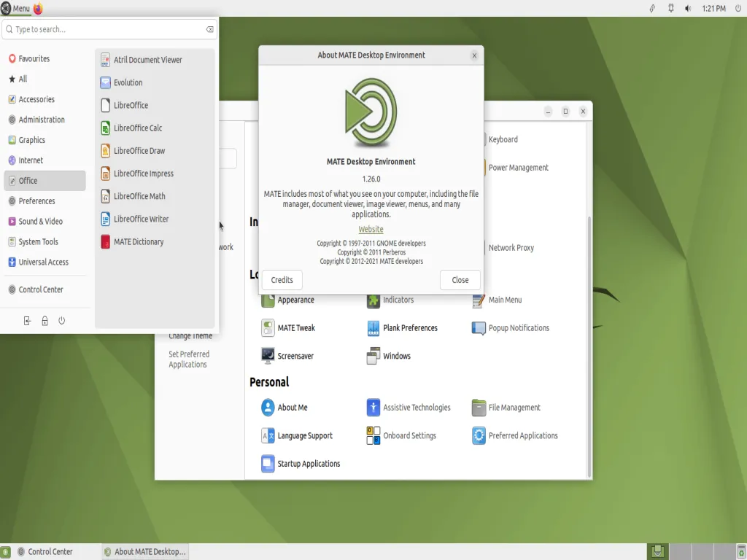Switch to About MATE Desktop taskbar entry
747x560 pixels.
coord(145,551)
